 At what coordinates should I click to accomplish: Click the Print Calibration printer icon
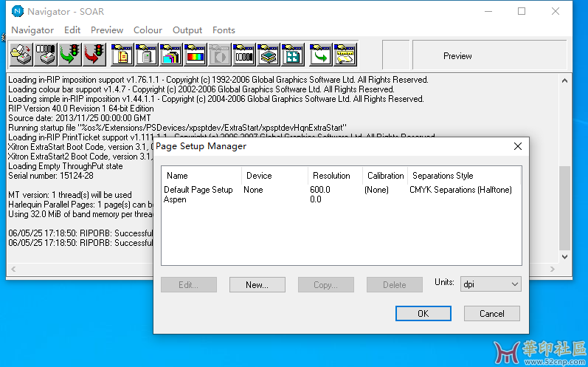46,55
